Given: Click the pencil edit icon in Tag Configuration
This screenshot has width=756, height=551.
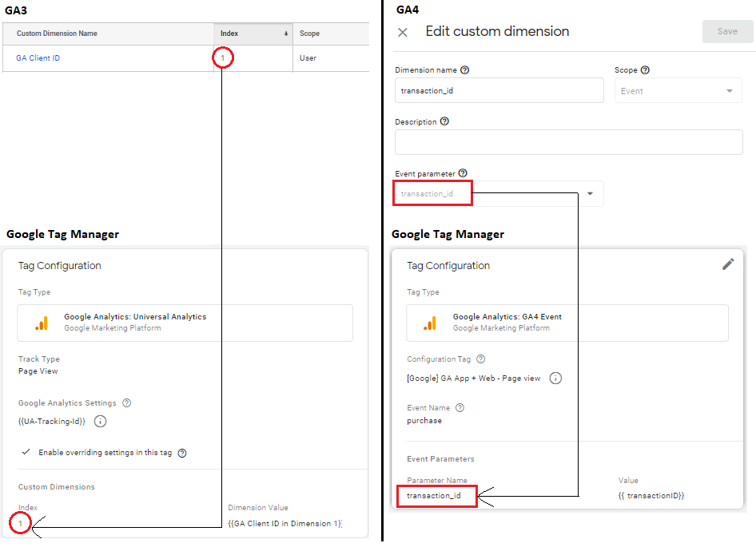Looking at the screenshot, I should (727, 264).
